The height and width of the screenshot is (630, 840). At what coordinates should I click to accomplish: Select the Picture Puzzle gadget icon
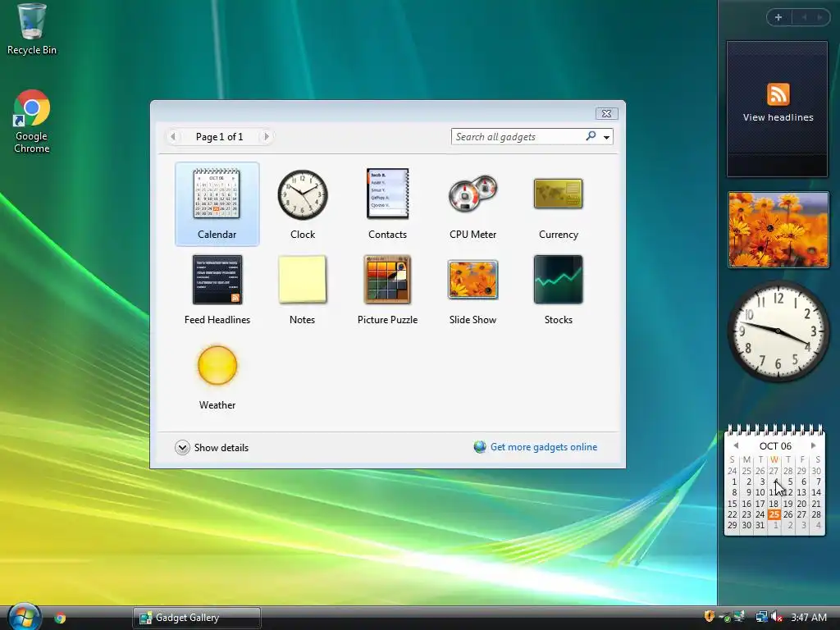[x=387, y=279]
